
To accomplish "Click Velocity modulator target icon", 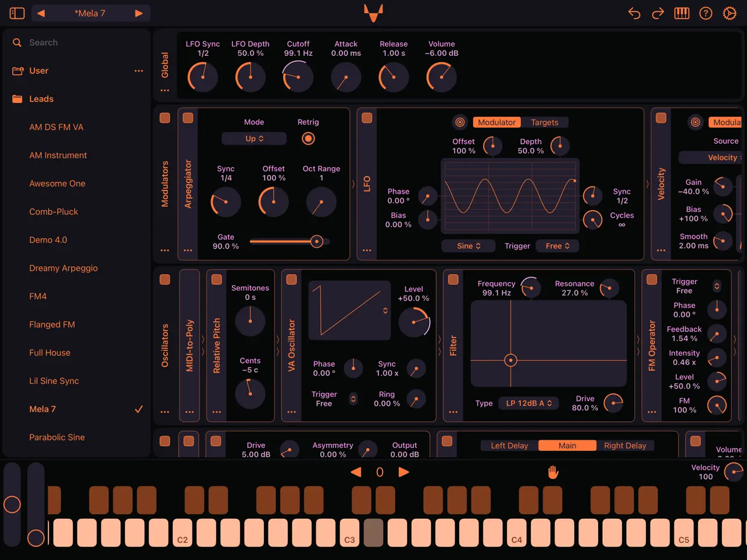I will 695,122.
